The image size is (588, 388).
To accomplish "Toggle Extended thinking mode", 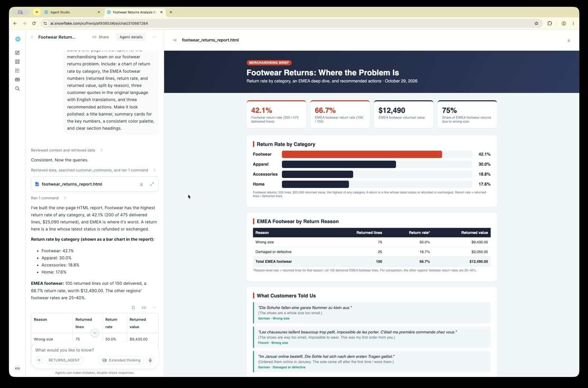I will coord(121,360).
